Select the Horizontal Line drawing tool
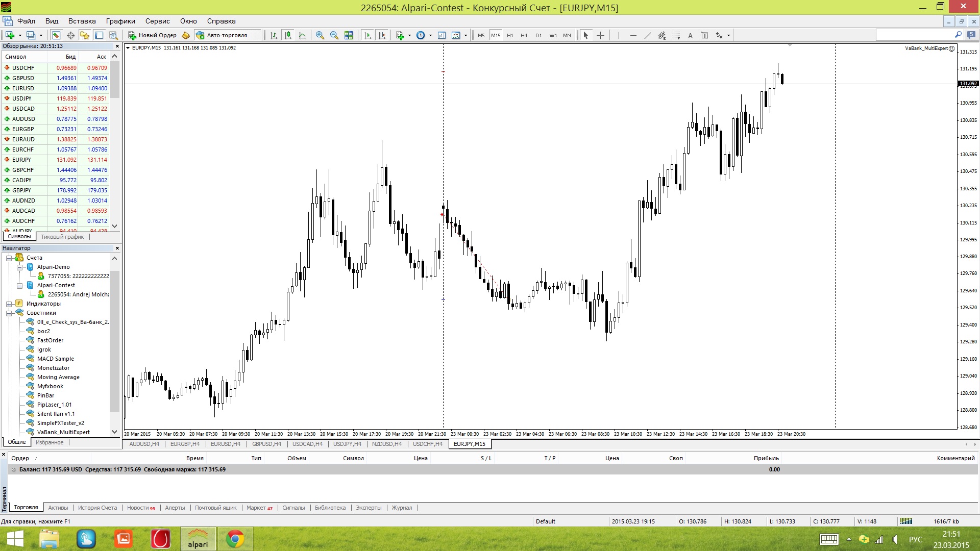980x551 pixels. click(633, 35)
